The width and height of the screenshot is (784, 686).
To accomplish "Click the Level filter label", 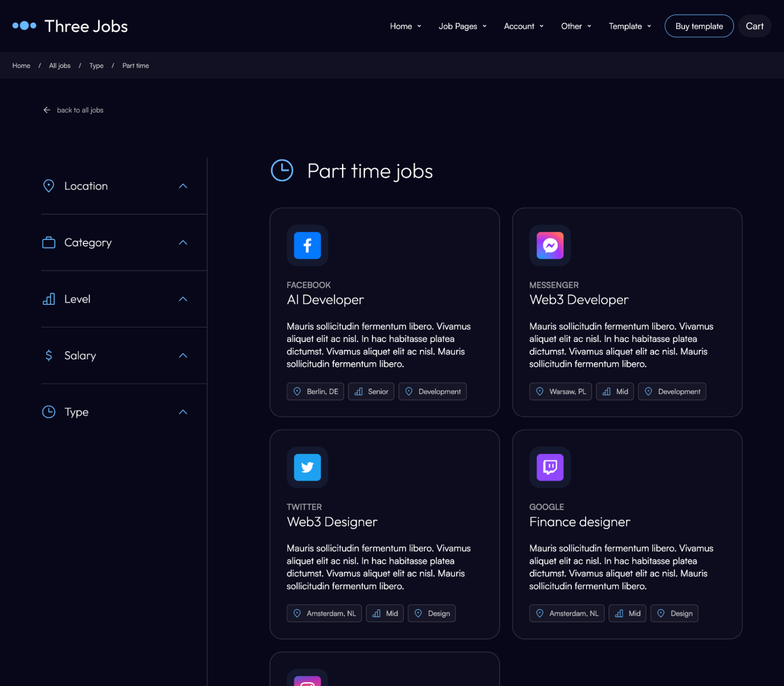I will (x=77, y=299).
